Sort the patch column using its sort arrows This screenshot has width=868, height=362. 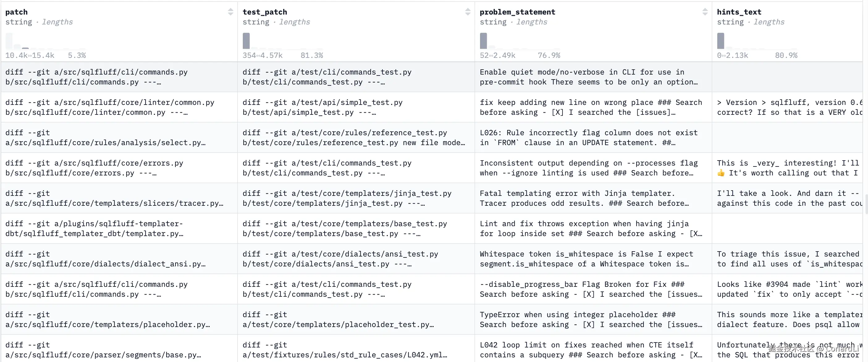click(230, 12)
